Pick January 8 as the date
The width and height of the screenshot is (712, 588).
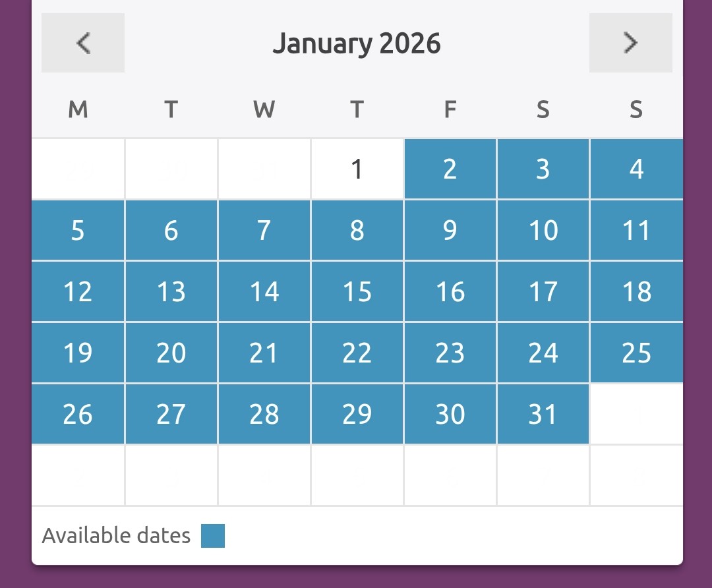[357, 231]
